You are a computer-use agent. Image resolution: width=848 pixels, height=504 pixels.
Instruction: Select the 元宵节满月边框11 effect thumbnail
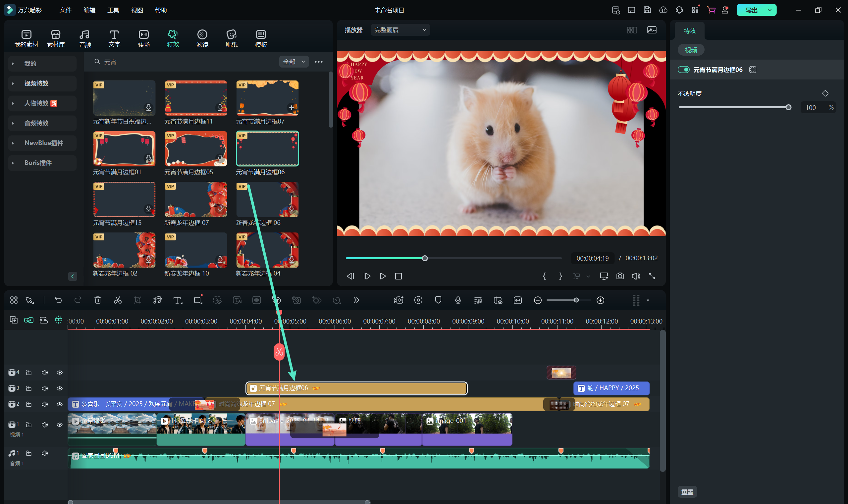196,98
